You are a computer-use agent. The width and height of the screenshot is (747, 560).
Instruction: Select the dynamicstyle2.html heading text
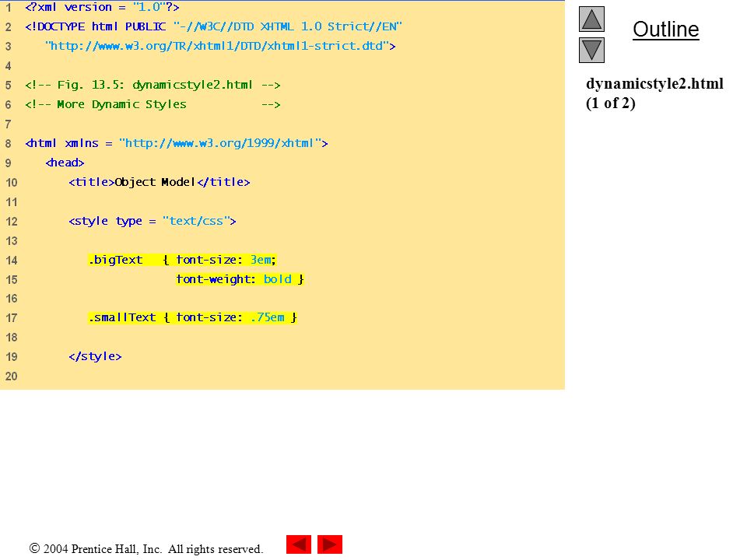[x=654, y=84]
